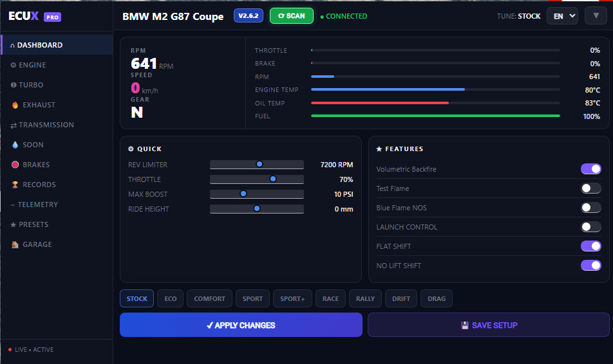This screenshot has height=364, width=613.
Task: Click the Fuel level bar
Action: click(435, 116)
